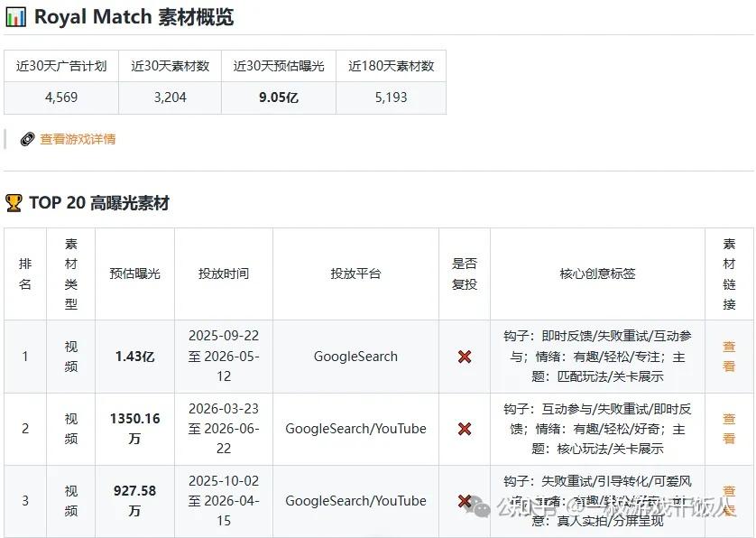Click the rank number 2 cell
This screenshot has height=538, width=756.
tap(25, 429)
